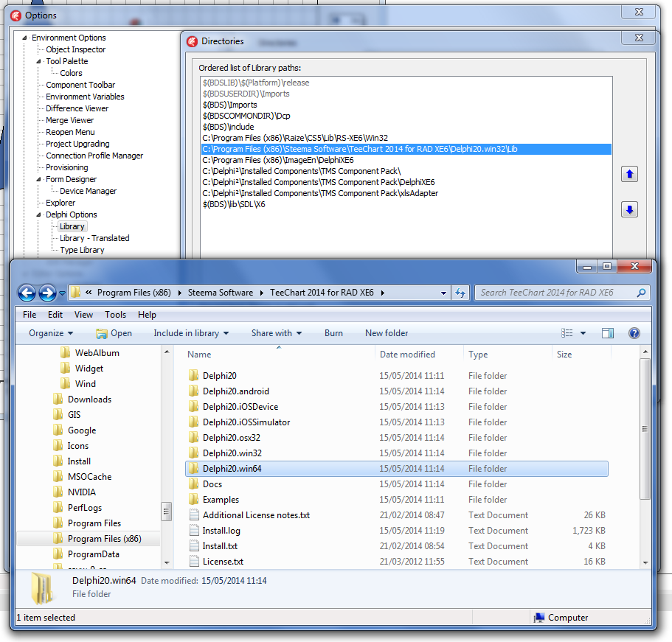Screen dimensions: 672x642
Task: Select the Delphi20.win32 folder
Action: (232, 453)
